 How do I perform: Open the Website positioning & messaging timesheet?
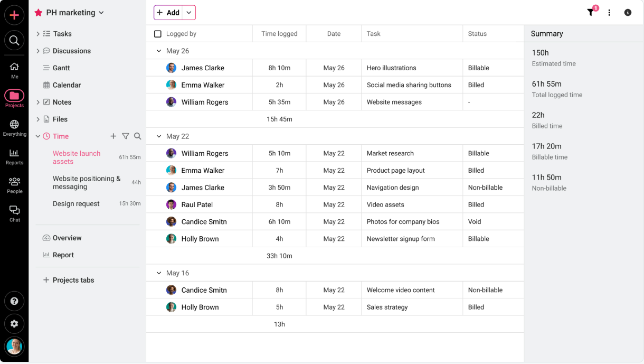[87, 183]
